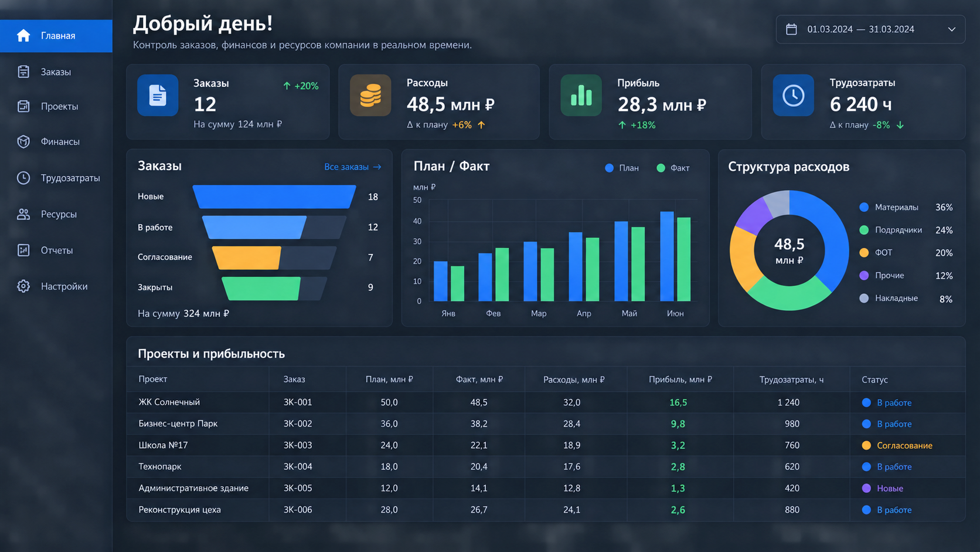
Task: Click the Накладные legend entry
Action: point(906,299)
